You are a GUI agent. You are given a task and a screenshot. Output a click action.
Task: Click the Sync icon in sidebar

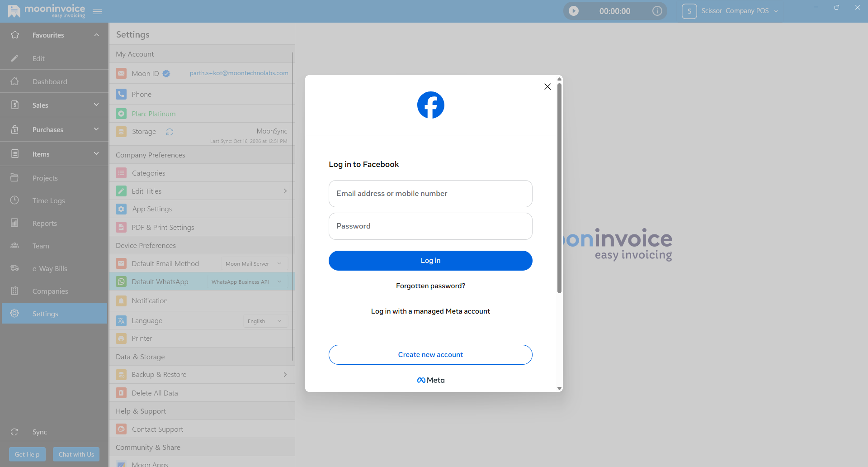click(14, 432)
